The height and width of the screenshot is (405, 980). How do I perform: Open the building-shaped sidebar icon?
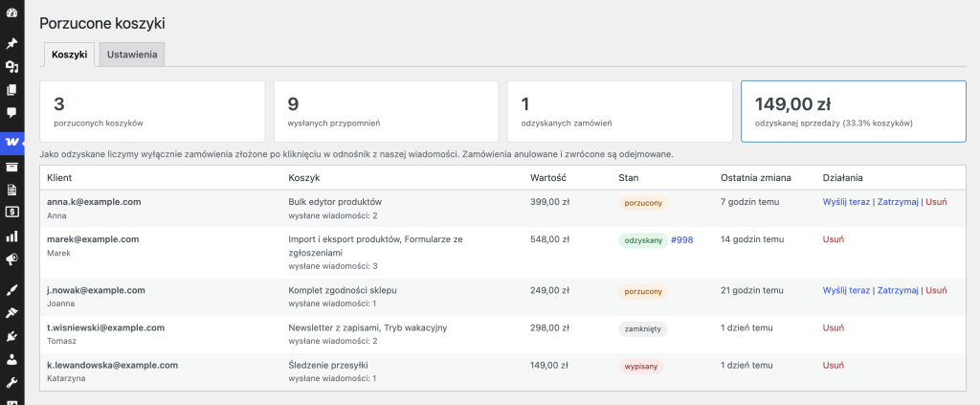coord(11,190)
